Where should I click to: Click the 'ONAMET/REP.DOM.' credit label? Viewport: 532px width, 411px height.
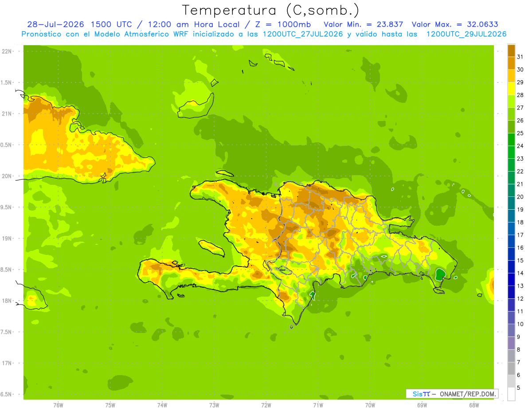467,394
